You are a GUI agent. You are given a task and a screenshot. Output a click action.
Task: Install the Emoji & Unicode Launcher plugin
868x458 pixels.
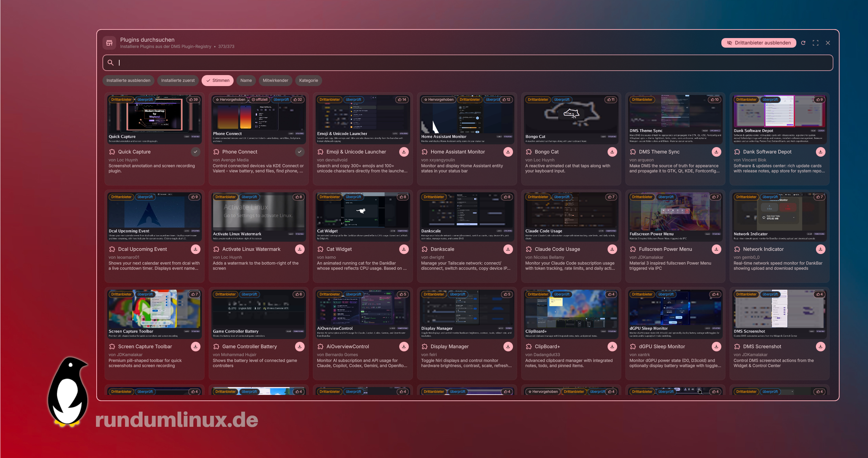click(404, 152)
